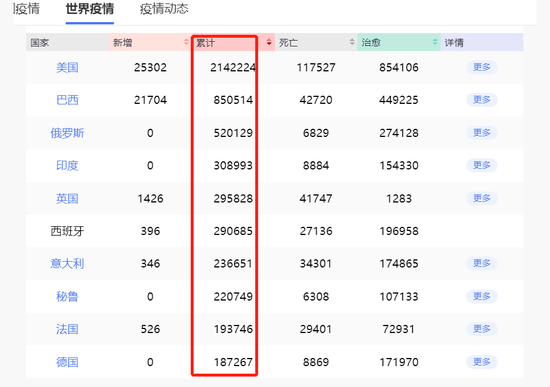Click the 详情 column header
The image size is (550, 387).
tap(482, 42)
